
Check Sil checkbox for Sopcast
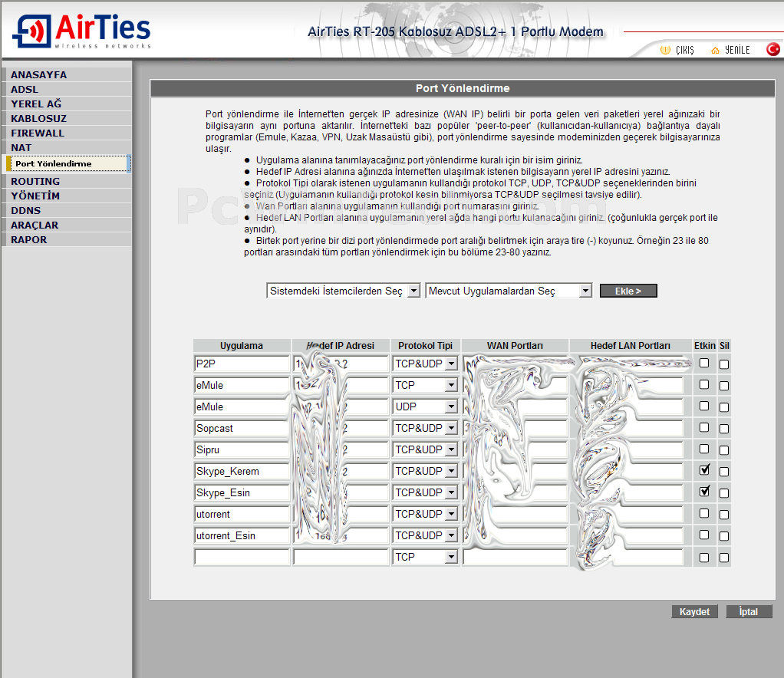click(724, 429)
